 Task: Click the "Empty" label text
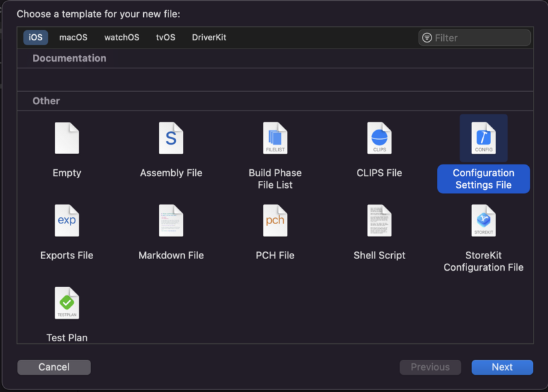66,173
